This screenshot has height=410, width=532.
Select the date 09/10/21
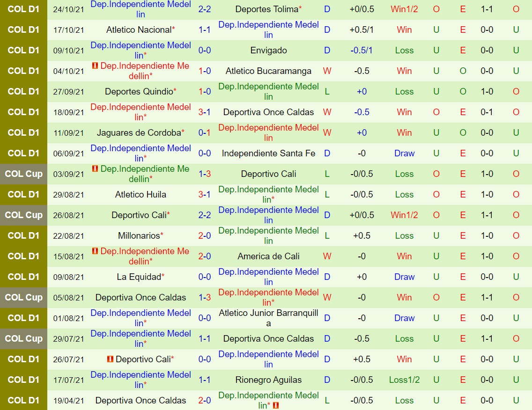point(68,51)
